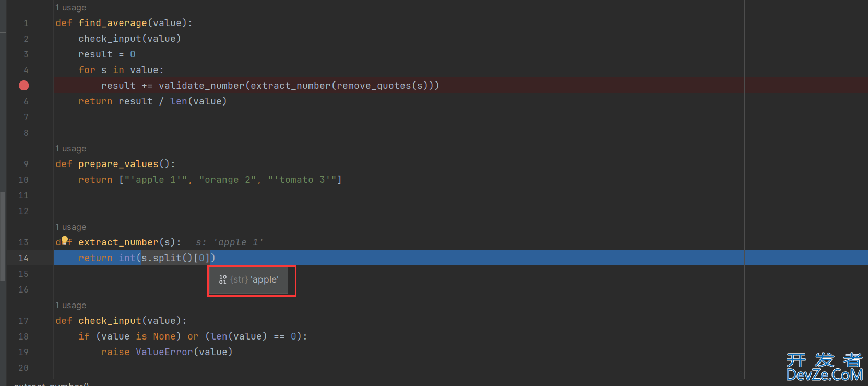Click 'for s in value:' loop line

tap(121, 70)
